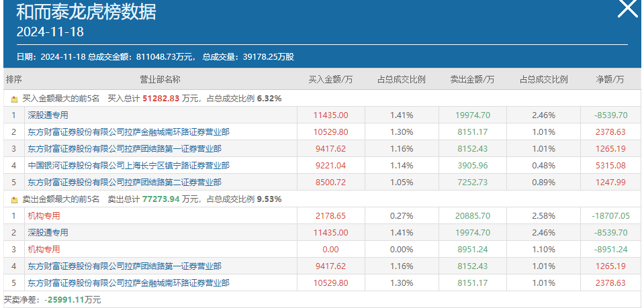Viewport: 644px width, 308px height.
Task: Select buy total value 51282.83
Action: click(161, 99)
